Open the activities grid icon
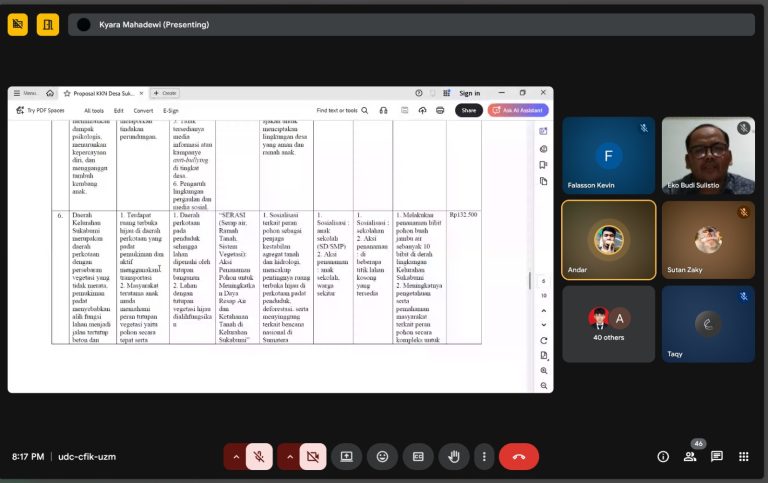This screenshot has width=768, height=483. tap(744, 457)
